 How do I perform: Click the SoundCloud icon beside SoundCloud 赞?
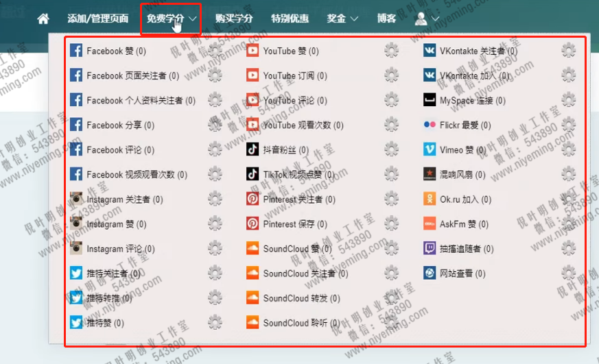252,248
